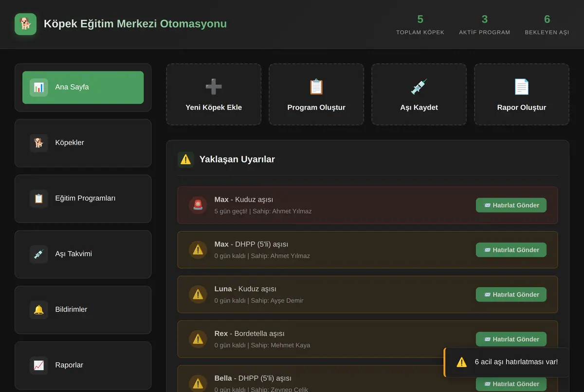584x392 pixels.
Task: Send reminder for Max DHPP aşısı
Action: click(x=511, y=250)
